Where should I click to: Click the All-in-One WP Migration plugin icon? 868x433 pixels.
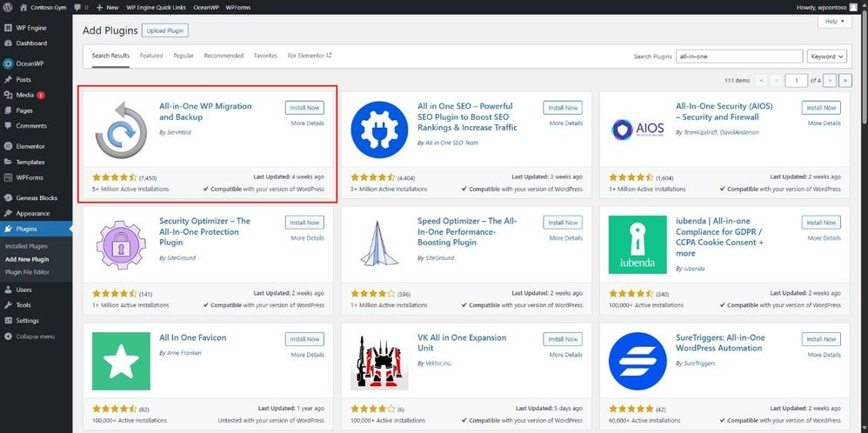pos(121,130)
